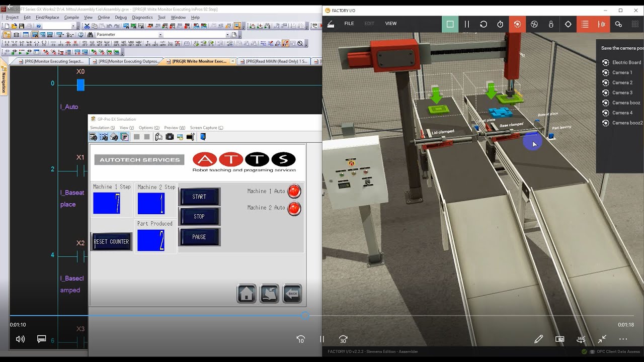Select Electric Board camera position
The width and height of the screenshot is (644, 362).
click(x=622, y=62)
